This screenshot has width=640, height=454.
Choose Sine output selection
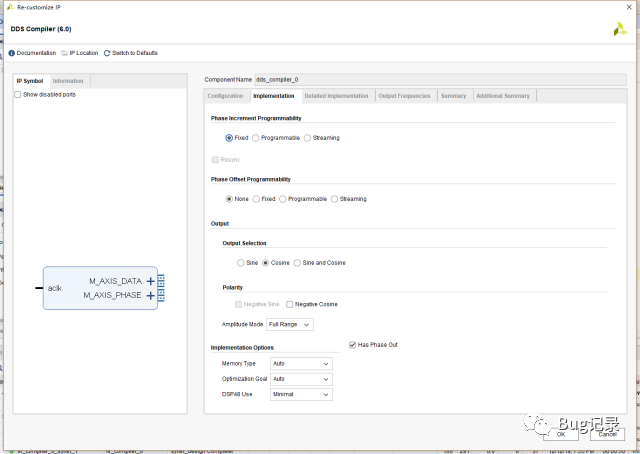(x=241, y=263)
